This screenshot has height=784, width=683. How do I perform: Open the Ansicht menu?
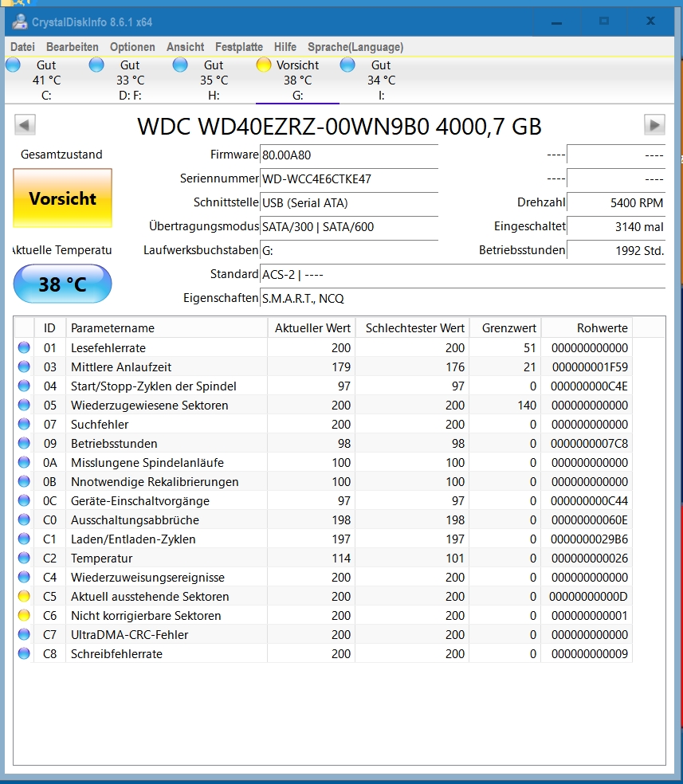pyautogui.click(x=185, y=47)
